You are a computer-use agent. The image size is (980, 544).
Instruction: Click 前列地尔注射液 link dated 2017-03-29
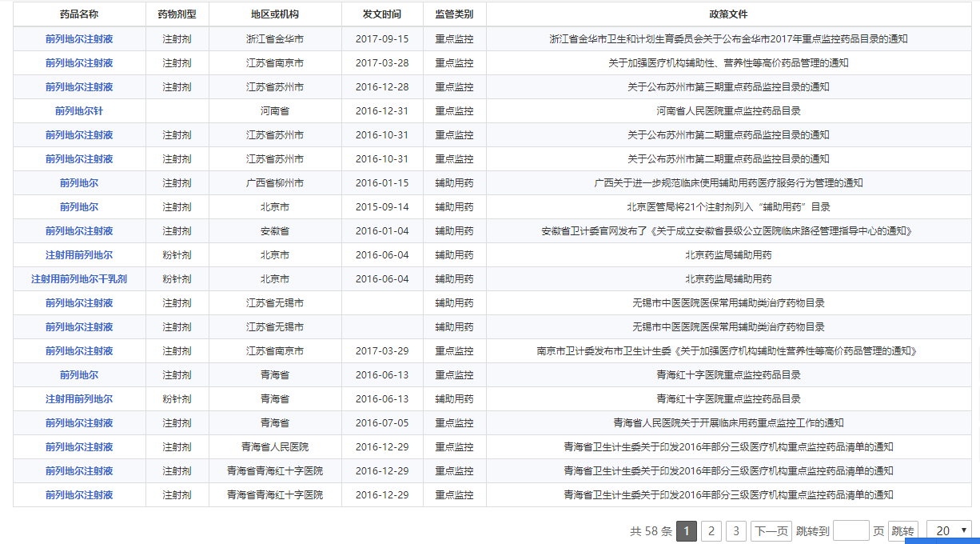coord(79,351)
